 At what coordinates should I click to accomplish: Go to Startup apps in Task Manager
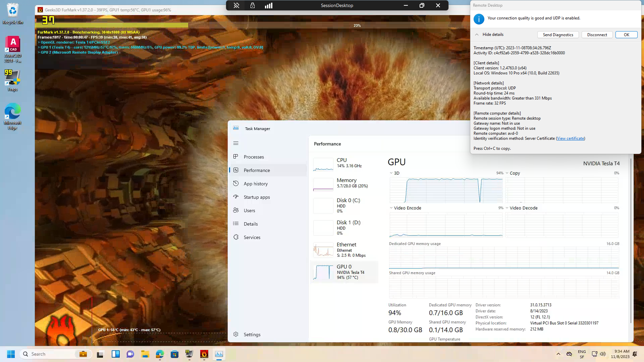click(268, 197)
